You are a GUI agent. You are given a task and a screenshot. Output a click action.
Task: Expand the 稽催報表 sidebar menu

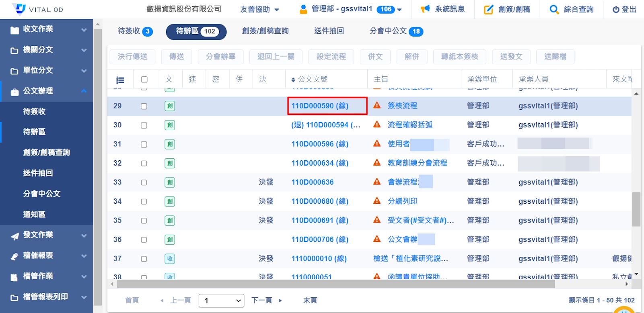[x=84, y=256]
